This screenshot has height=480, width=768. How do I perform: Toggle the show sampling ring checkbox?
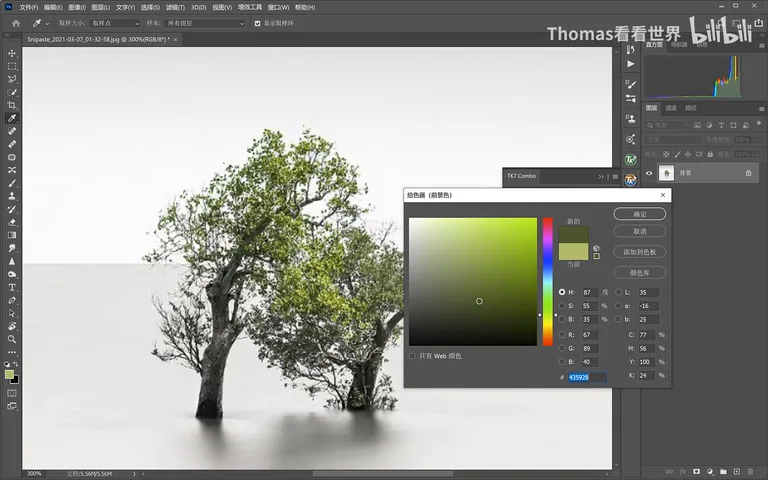[258, 23]
